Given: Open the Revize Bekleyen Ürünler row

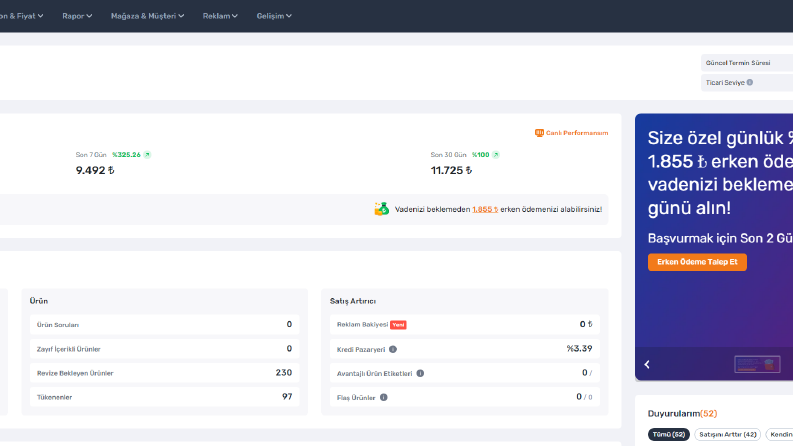Looking at the screenshot, I should [x=164, y=373].
